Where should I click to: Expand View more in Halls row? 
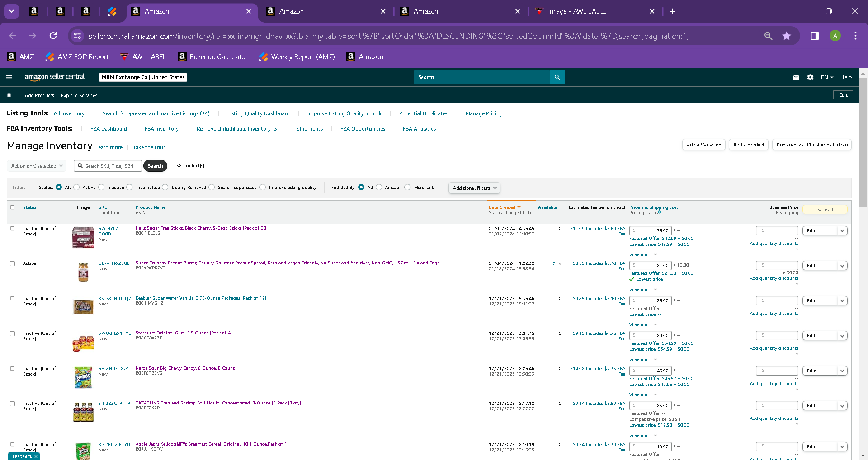point(643,255)
